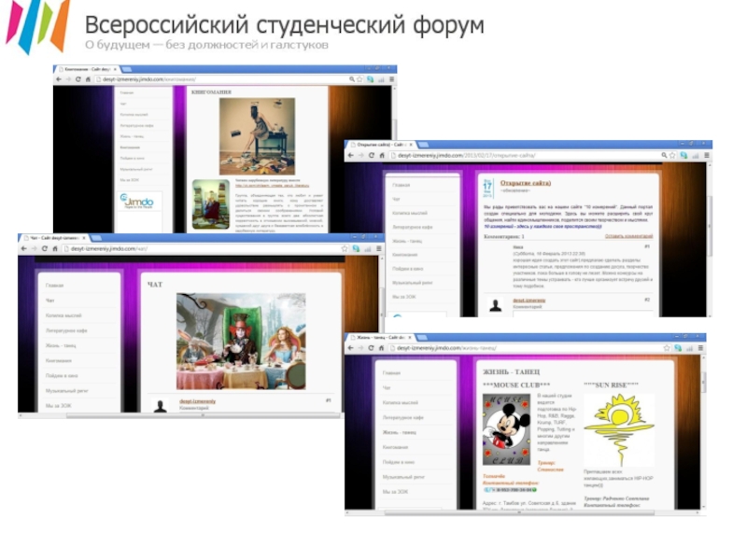Open the Открытие сайта) post title link
This screenshot has width=747, height=560.
click(526, 183)
